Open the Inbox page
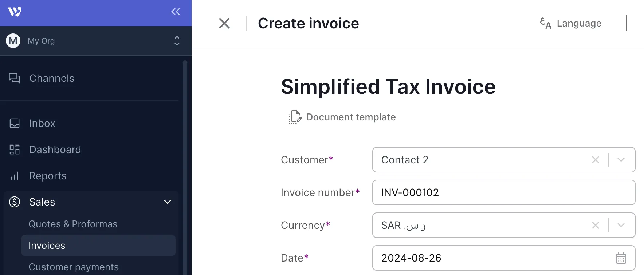Screen dimensions: 644x275 pos(42,123)
